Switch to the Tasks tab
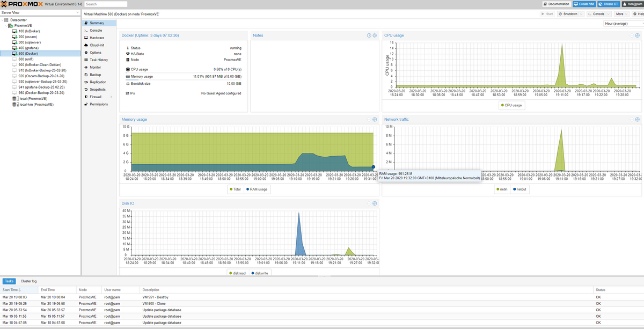This screenshot has height=329, width=644. click(9, 281)
